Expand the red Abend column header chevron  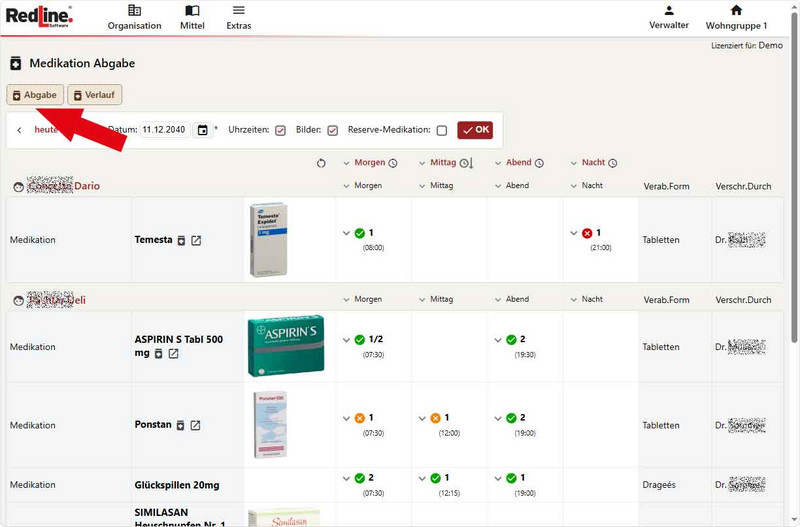(498, 163)
